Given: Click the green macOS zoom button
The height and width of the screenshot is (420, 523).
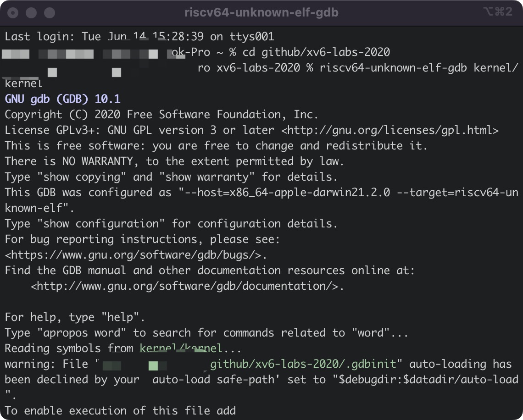Looking at the screenshot, I should click(49, 13).
